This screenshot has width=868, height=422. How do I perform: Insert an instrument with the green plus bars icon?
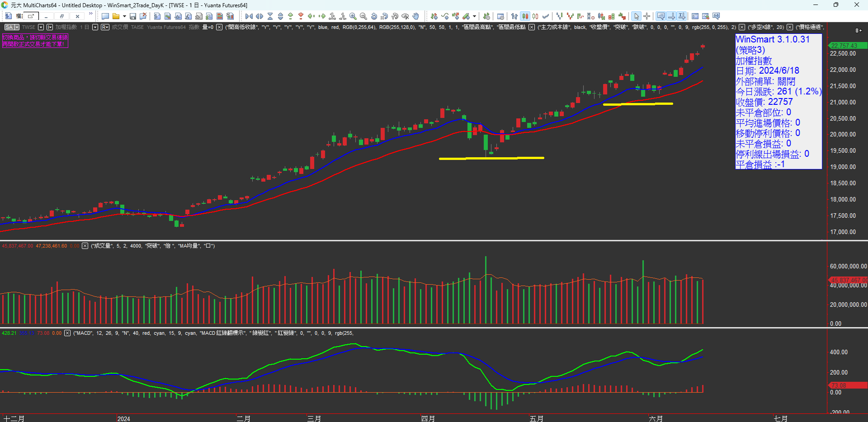[434, 16]
